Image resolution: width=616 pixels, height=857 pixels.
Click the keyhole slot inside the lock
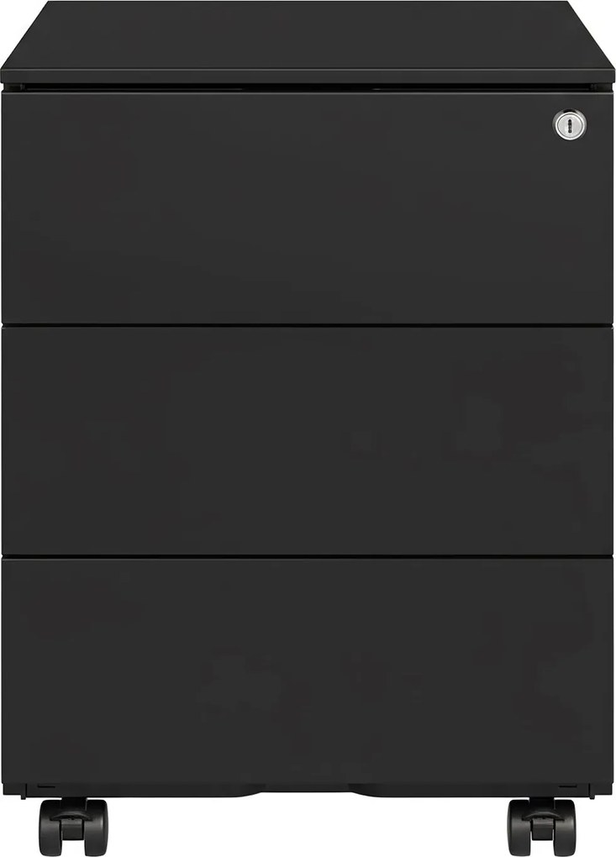pyautogui.click(x=570, y=125)
